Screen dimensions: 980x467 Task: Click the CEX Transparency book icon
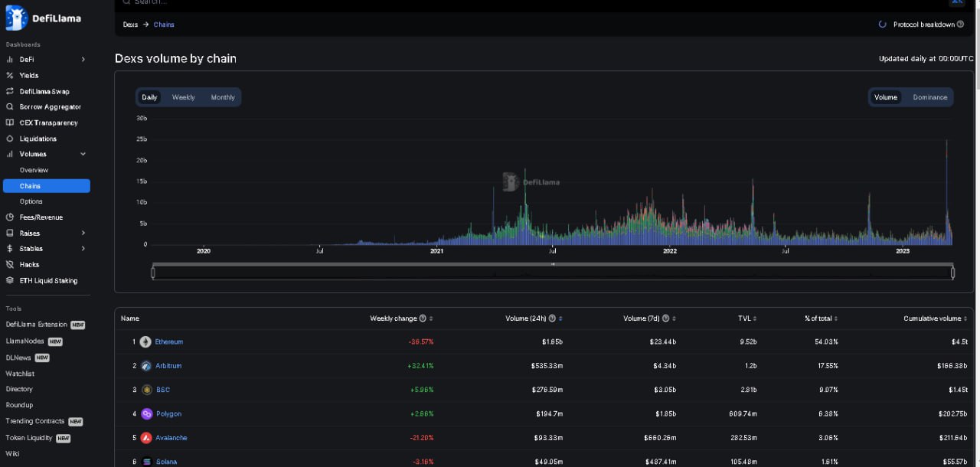tap(10, 122)
